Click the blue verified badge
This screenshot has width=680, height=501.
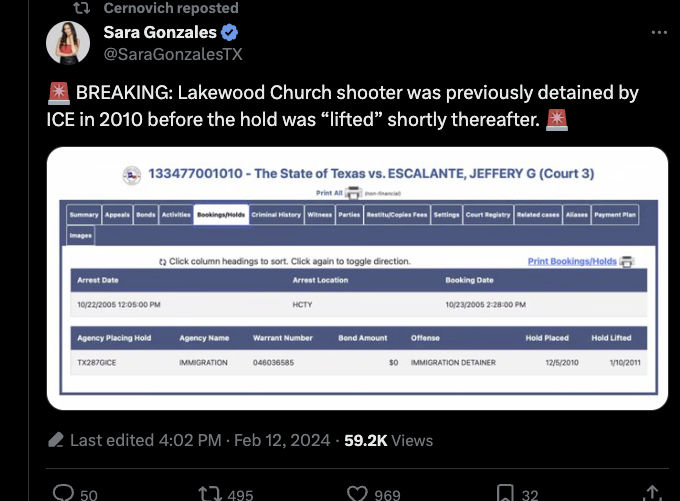pyautogui.click(x=229, y=33)
